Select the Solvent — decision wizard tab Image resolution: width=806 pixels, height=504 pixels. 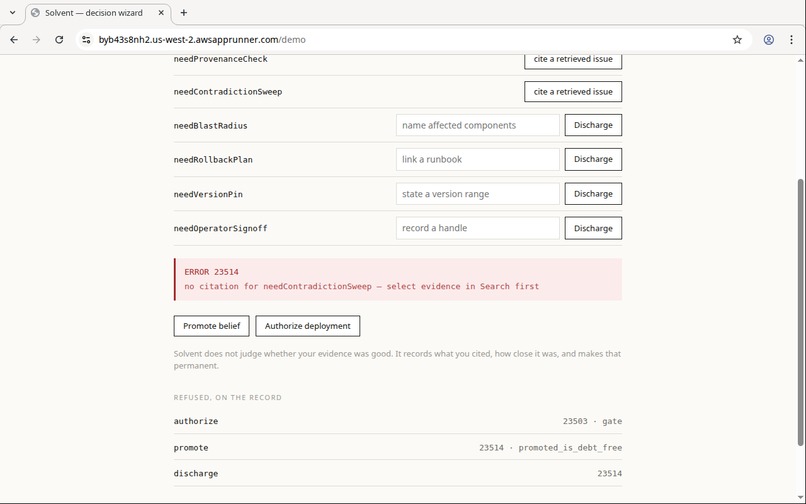coord(98,13)
